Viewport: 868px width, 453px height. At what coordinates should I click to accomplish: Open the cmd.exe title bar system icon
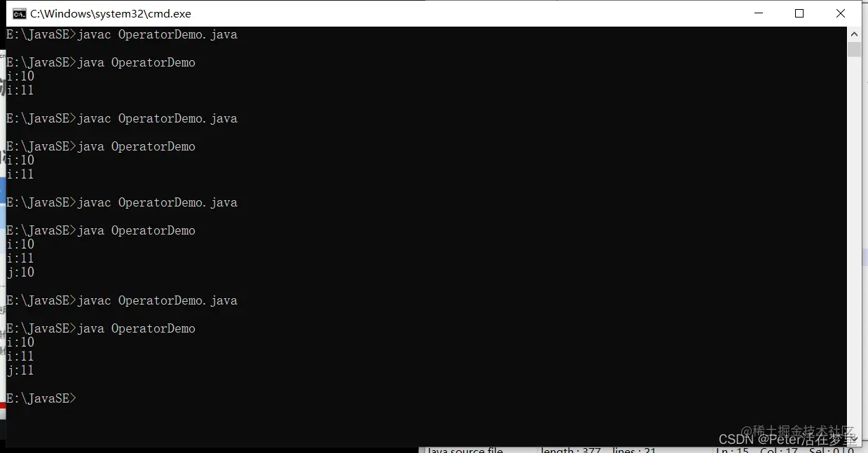[20, 13]
